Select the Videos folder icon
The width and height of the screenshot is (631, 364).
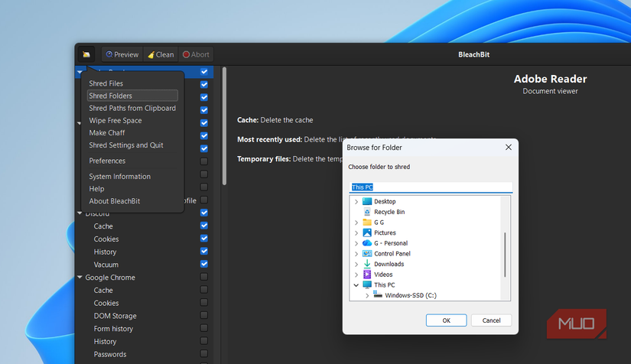coord(367,275)
